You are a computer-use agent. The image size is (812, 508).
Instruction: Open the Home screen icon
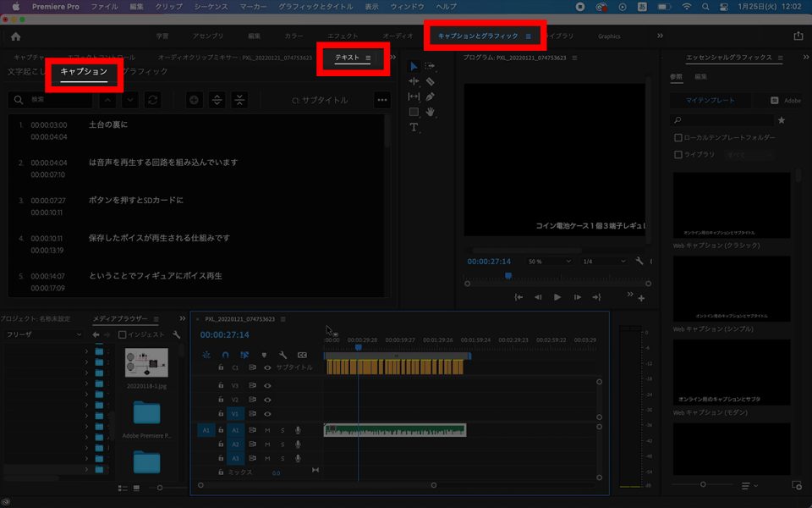(15, 36)
